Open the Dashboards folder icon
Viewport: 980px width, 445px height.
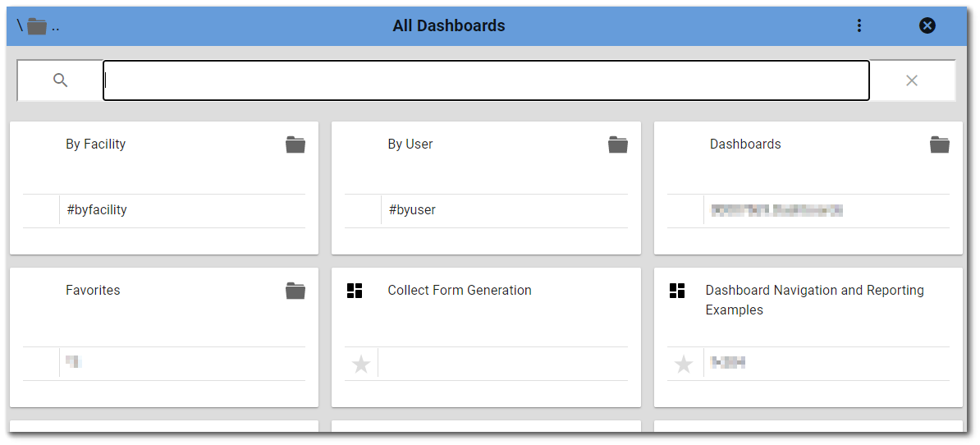[x=940, y=145]
